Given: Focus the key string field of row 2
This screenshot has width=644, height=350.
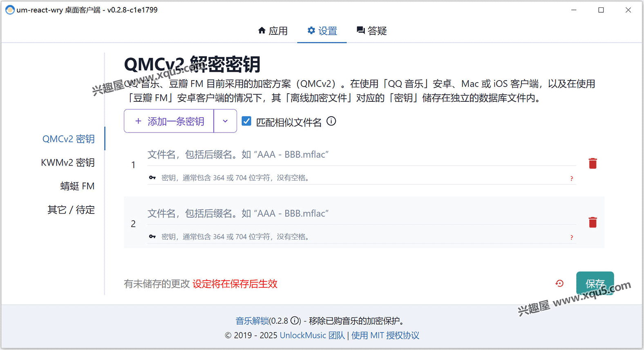Looking at the screenshot, I should click(362, 237).
